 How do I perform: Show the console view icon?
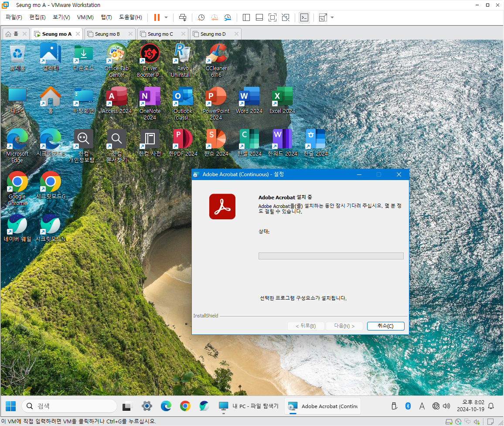[304, 17]
